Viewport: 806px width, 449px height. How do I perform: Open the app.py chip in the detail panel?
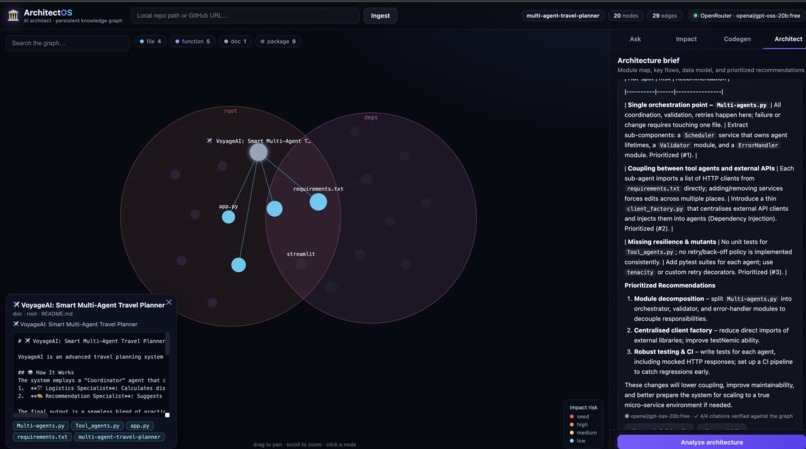pyautogui.click(x=139, y=426)
